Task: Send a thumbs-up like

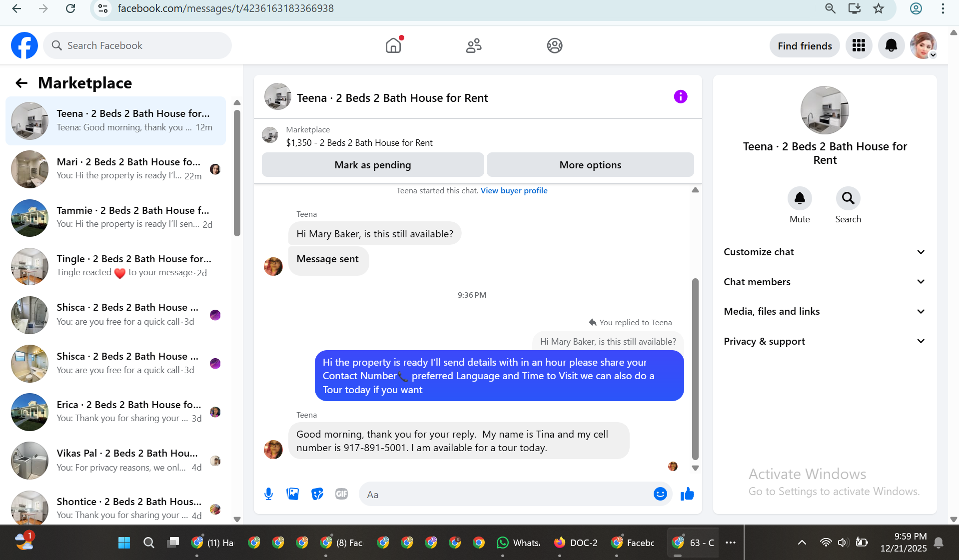Action: pos(687,494)
